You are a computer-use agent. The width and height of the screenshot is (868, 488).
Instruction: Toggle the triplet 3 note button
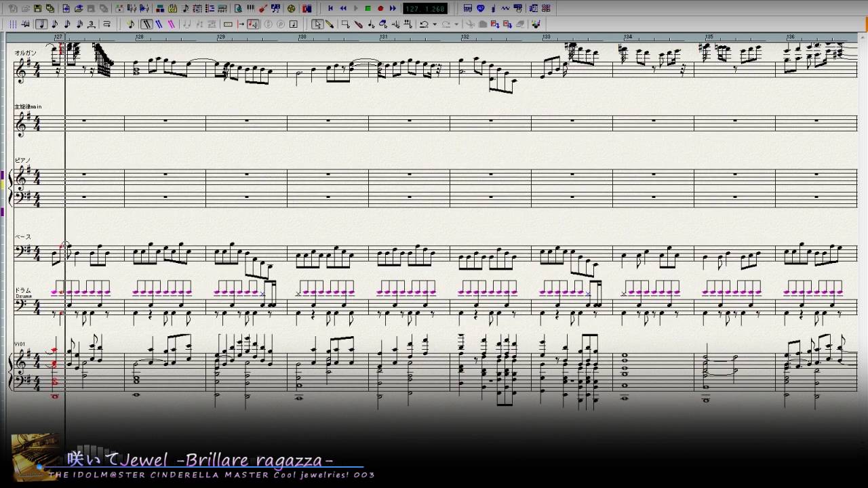92,24
